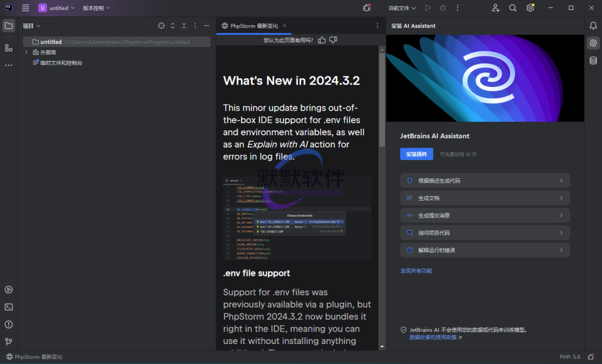This screenshot has width=602, height=364.
Task: Click expand all in Project panel
Action: point(173,26)
